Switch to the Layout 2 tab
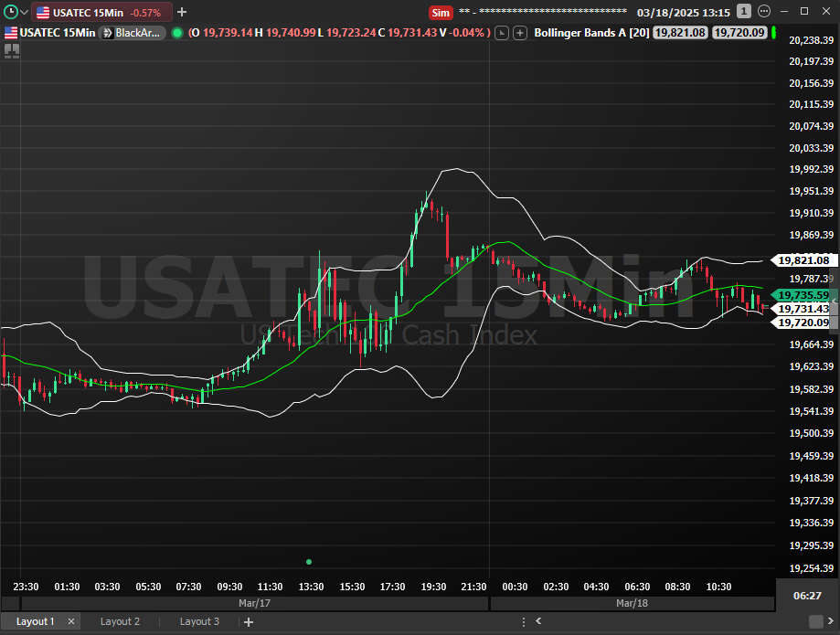Screen dimensions: 840x635 tap(120, 621)
